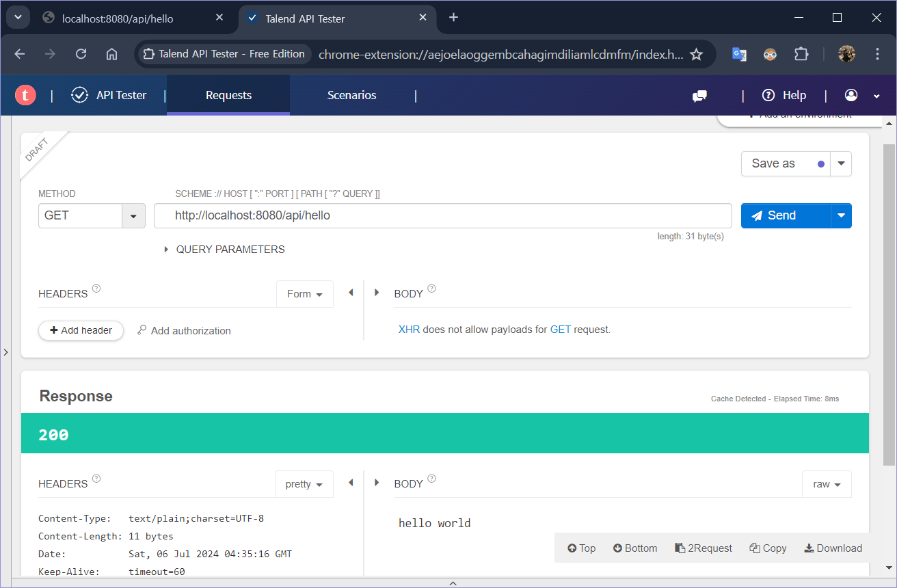Click the request URL input field
The height and width of the screenshot is (588, 897).
pos(443,215)
